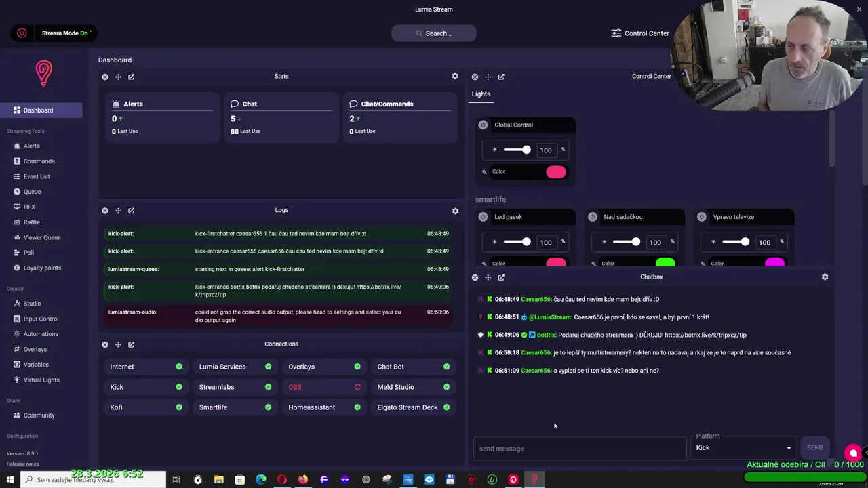Toggle Vpravo televize light power

(701, 217)
